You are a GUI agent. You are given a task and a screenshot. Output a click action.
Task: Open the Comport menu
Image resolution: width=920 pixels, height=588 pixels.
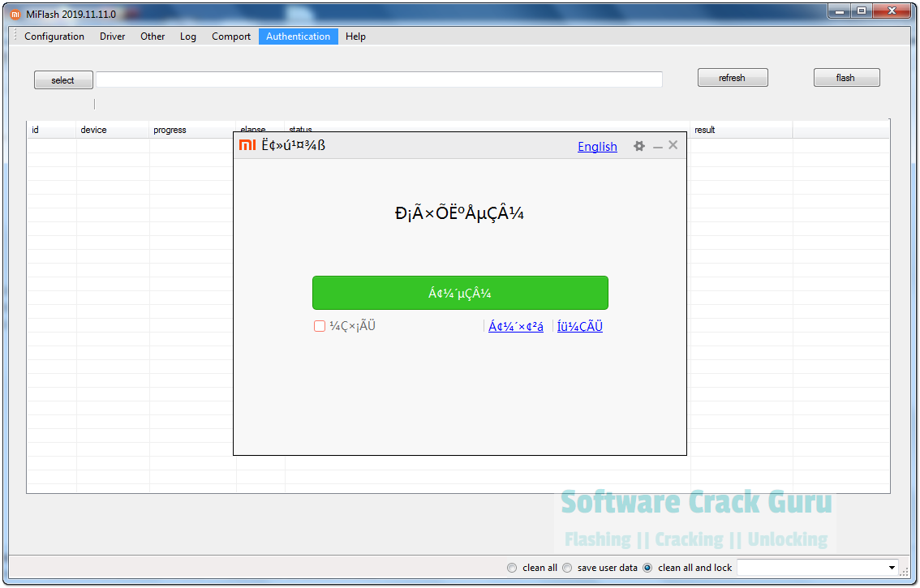[231, 36]
